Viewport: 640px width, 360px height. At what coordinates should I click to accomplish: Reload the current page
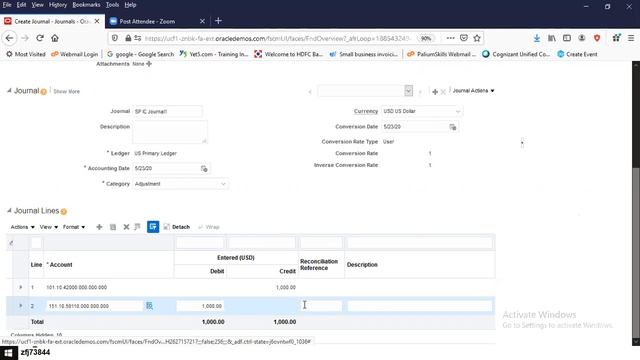pyautogui.click(x=40, y=38)
